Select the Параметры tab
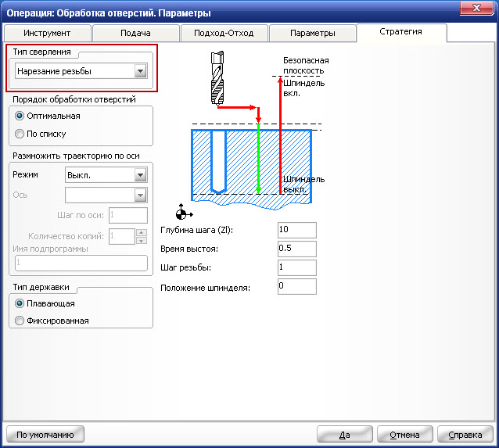Viewport: 499px width, 448px height. (x=313, y=33)
